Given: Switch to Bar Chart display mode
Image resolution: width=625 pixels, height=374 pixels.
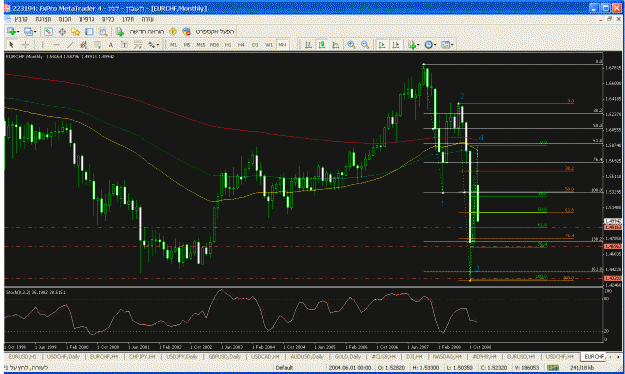Looking at the screenshot, I should 308,45.
